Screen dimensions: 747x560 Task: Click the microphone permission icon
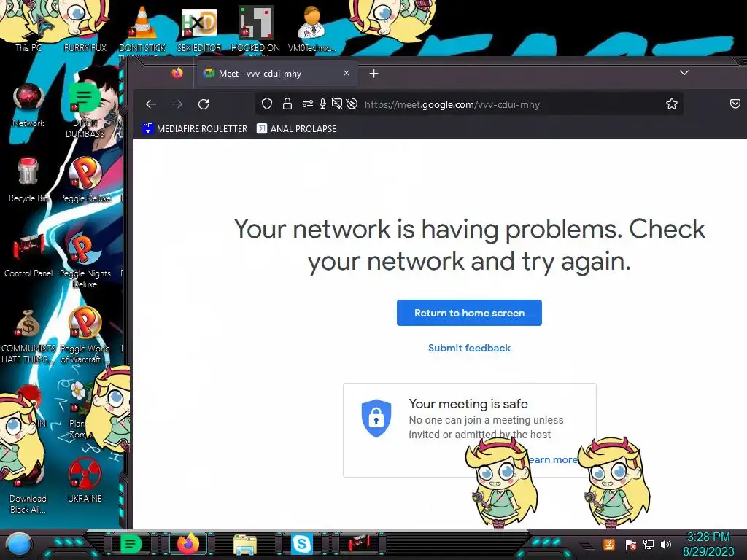322,104
